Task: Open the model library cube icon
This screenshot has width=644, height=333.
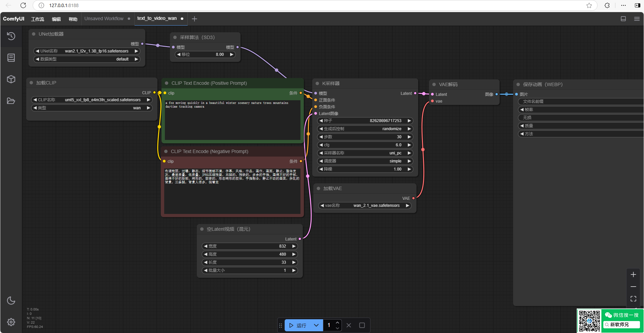Action: [11, 79]
